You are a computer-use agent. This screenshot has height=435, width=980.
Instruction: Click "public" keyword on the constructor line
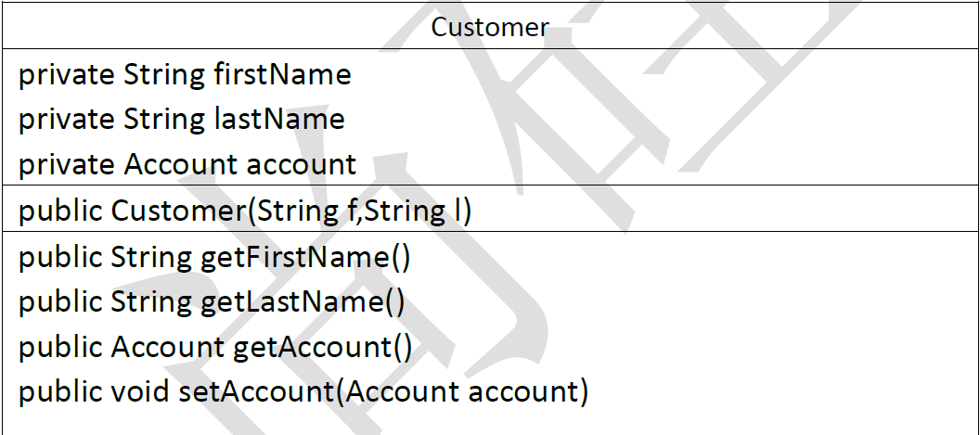tap(60, 211)
